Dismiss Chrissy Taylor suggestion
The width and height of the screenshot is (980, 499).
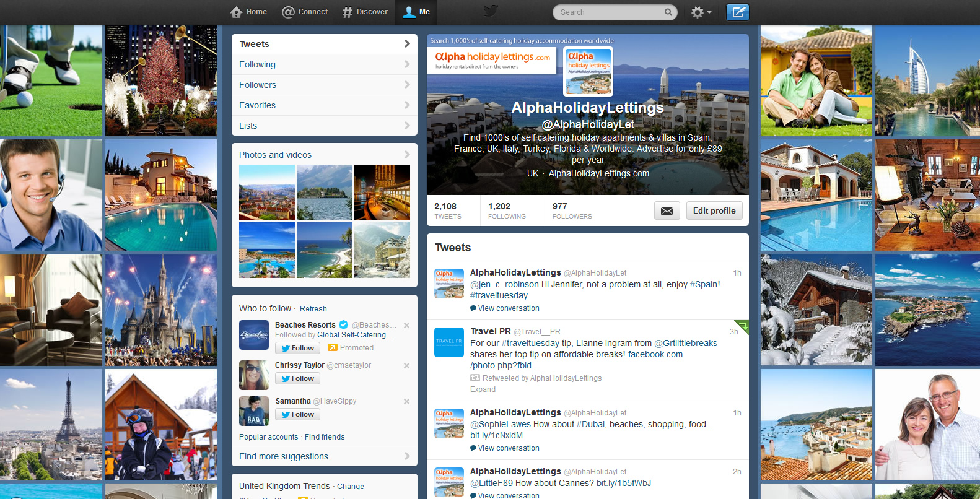406,365
